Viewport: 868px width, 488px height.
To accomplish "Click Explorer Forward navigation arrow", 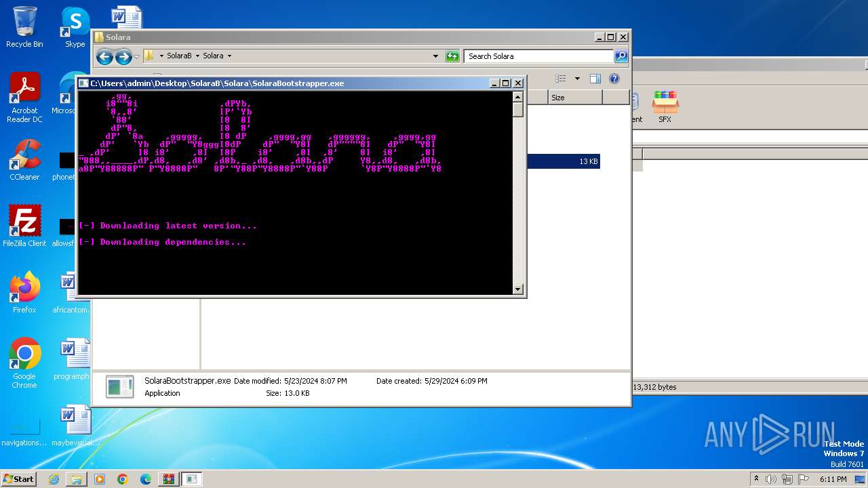I will click(x=123, y=56).
